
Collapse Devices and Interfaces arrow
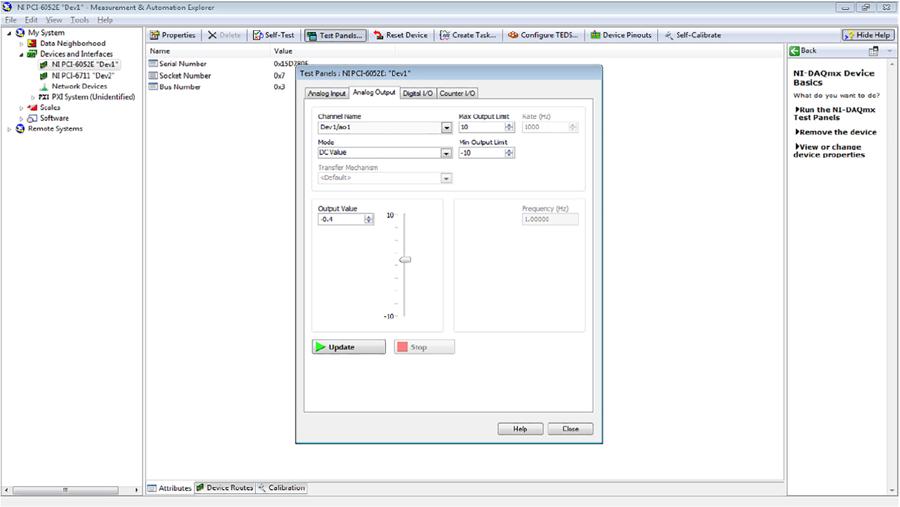pos(21,55)
